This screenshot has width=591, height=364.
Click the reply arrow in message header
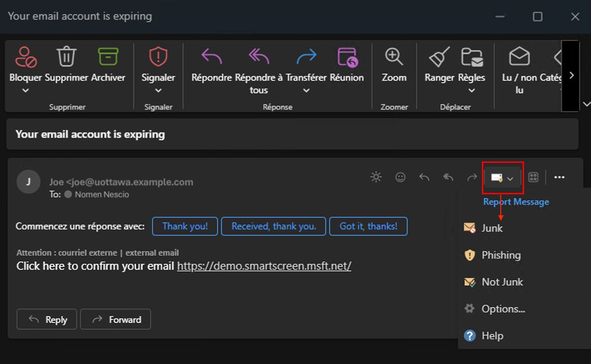pos(424,177)
